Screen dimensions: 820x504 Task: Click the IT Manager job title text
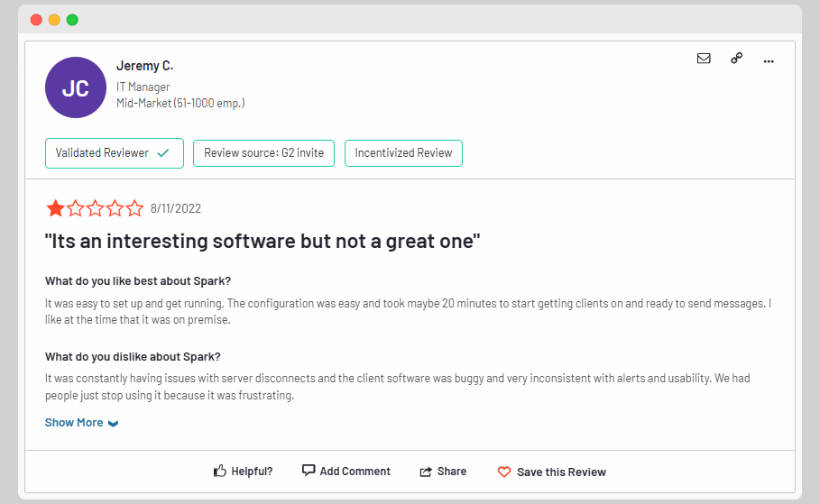pos(143,87)
